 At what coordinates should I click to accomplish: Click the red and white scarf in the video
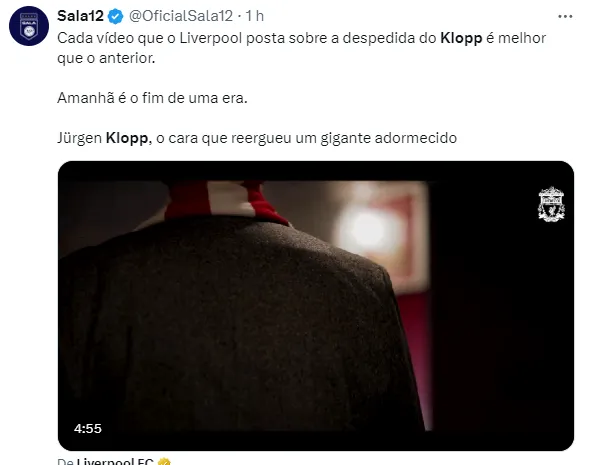tap(226, 201)
